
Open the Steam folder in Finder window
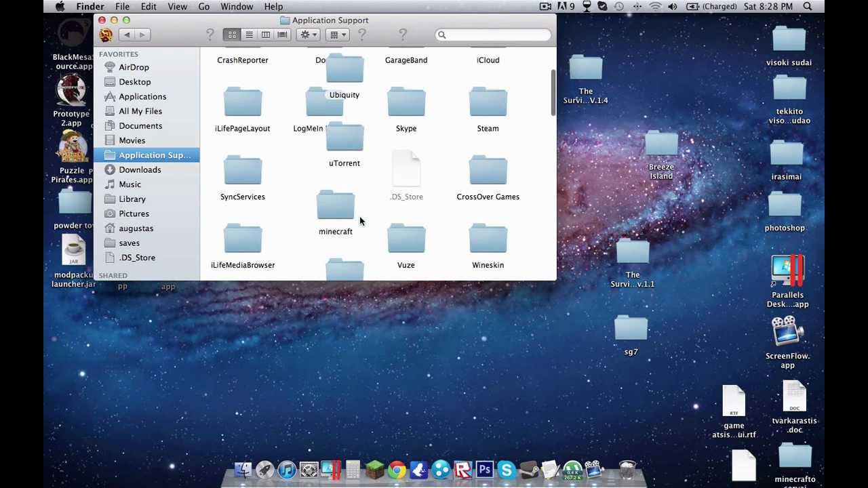488,102
